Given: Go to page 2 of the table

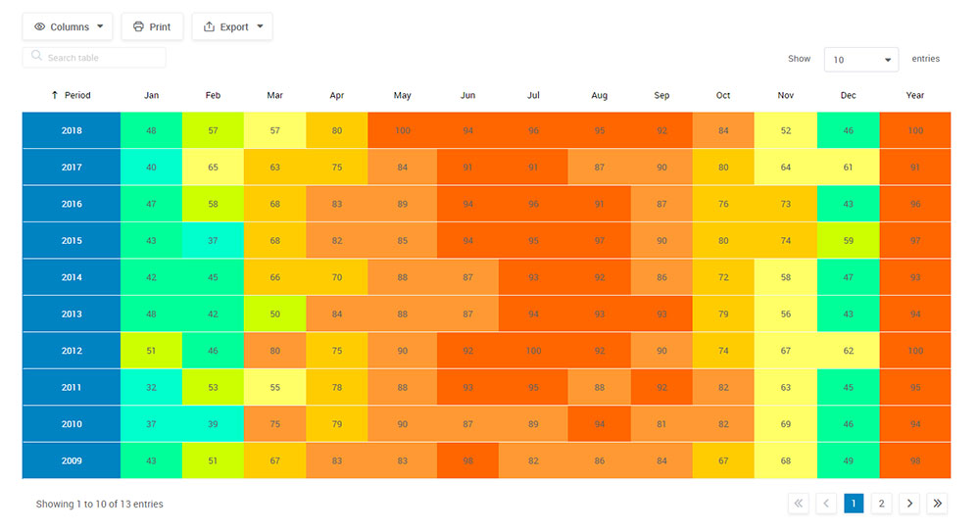Looking at the screenshot, I should pos(881,504).
